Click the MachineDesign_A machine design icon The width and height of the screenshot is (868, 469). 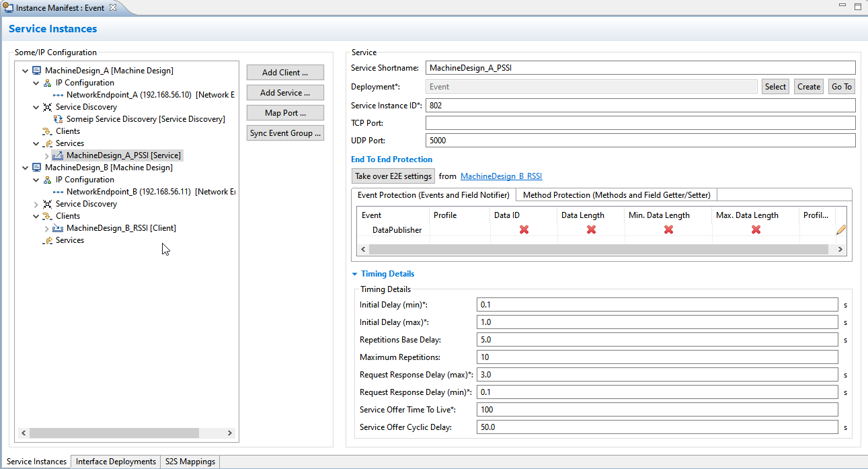click(37, 71)
